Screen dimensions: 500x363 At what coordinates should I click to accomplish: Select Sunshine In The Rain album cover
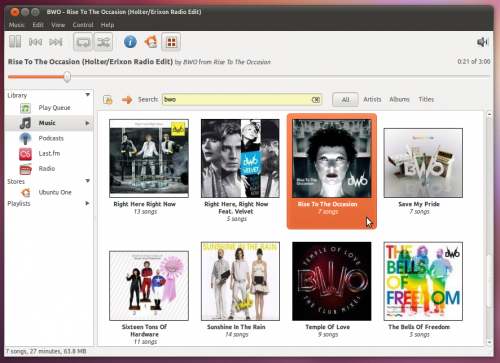(240, 281)
